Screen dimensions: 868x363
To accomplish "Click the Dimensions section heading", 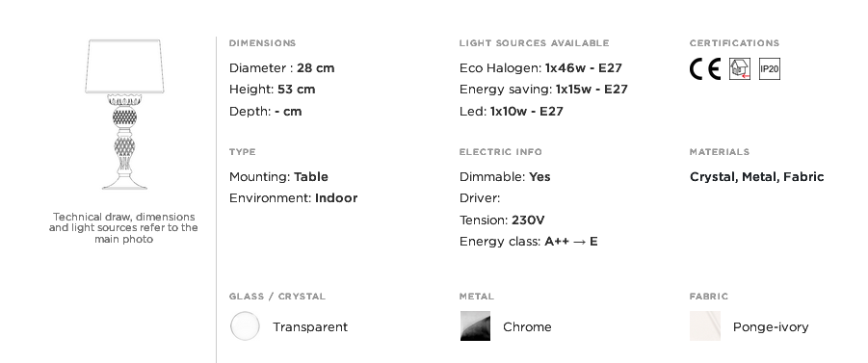I will point(262,43).
